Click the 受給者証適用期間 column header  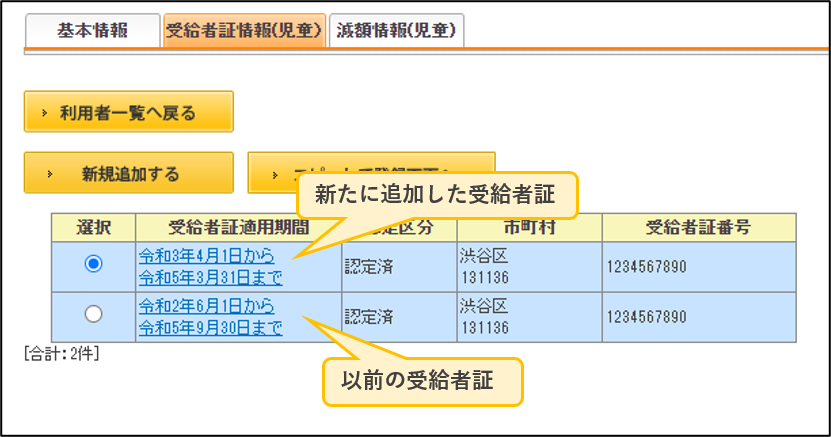pyautogui.click(x=238, y=228)
